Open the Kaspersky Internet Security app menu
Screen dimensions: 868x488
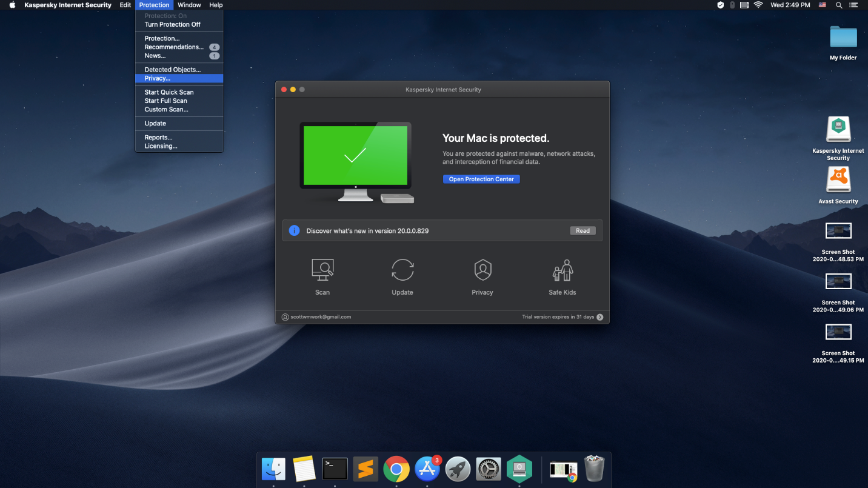pyautogui.click(x=68, y=5)
